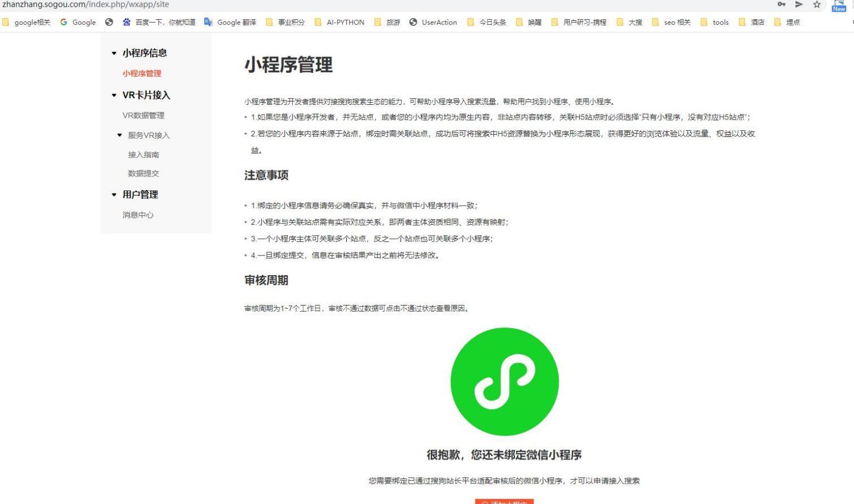Click the 注意事项 section heading

coord(266,175)
